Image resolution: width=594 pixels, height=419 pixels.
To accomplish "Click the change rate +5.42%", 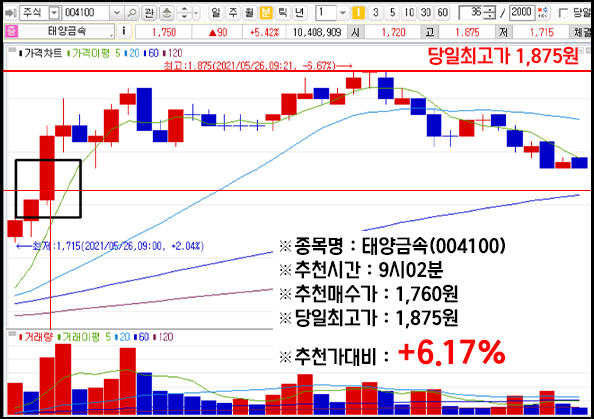I will 264,32.
